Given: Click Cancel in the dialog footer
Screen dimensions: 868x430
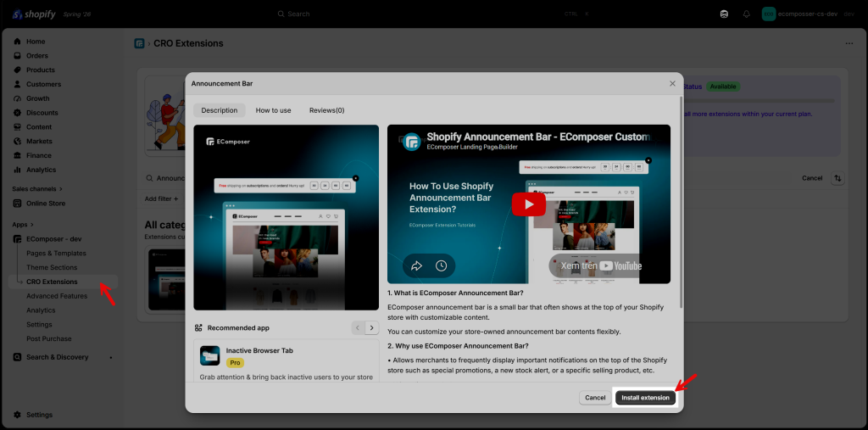Looking at the screenshot, I should pyautogui.click(x=595, y=398).
